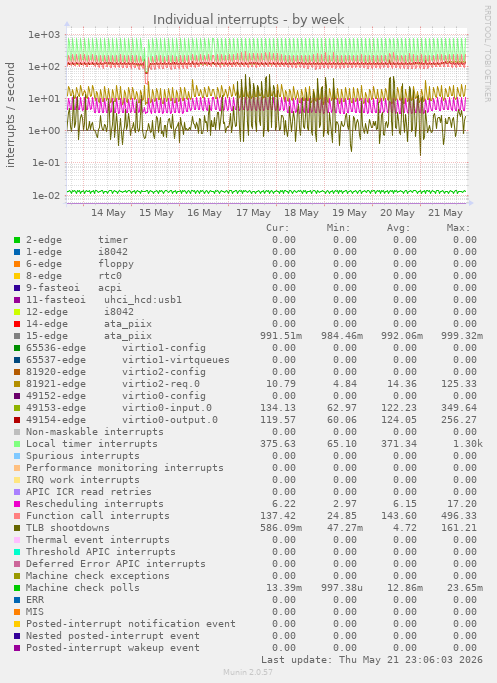Select the 21 May axis label
Viewport: 497px width, 683px height.
tap(445, 213)
